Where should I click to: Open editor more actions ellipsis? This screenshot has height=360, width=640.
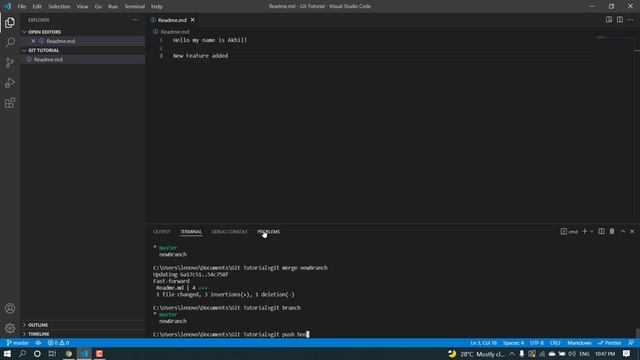point(631,20)
